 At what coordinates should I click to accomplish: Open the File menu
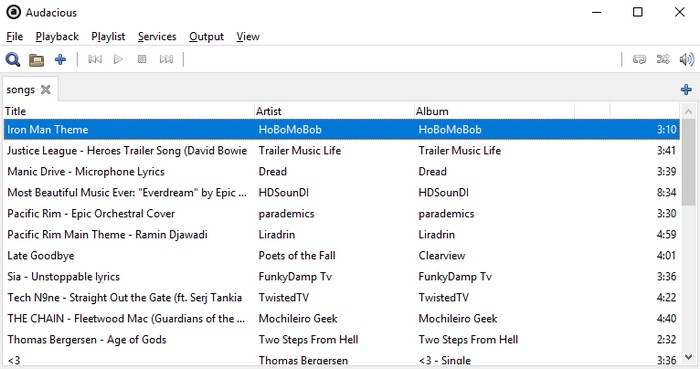click(14, 37)
